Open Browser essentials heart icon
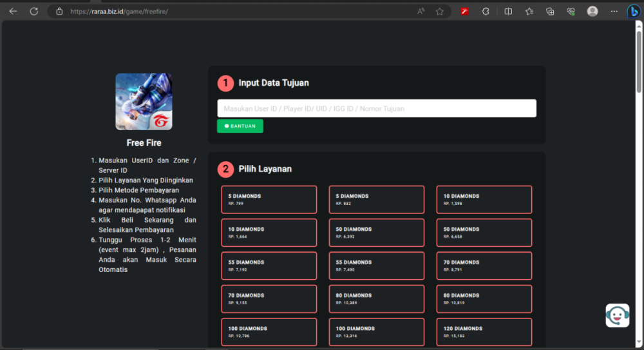The image size is (644, 350). [x=571, y=11]
